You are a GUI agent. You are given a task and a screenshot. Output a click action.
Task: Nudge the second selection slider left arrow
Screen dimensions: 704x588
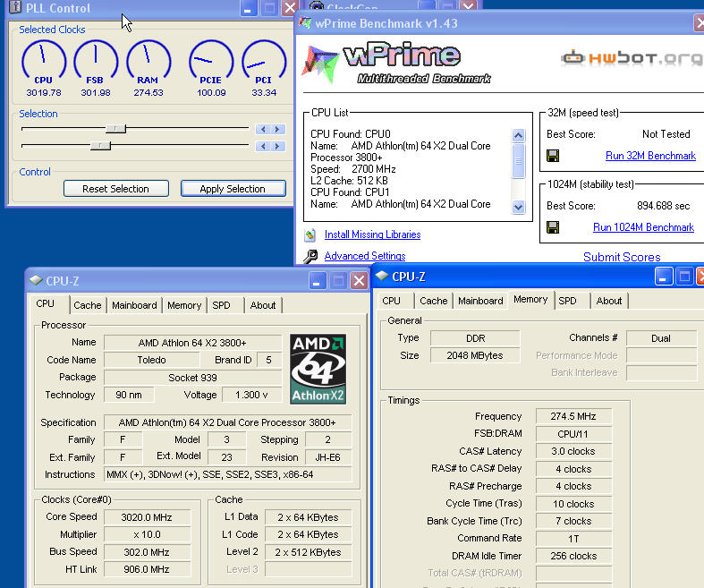click(x=263, y=147)
